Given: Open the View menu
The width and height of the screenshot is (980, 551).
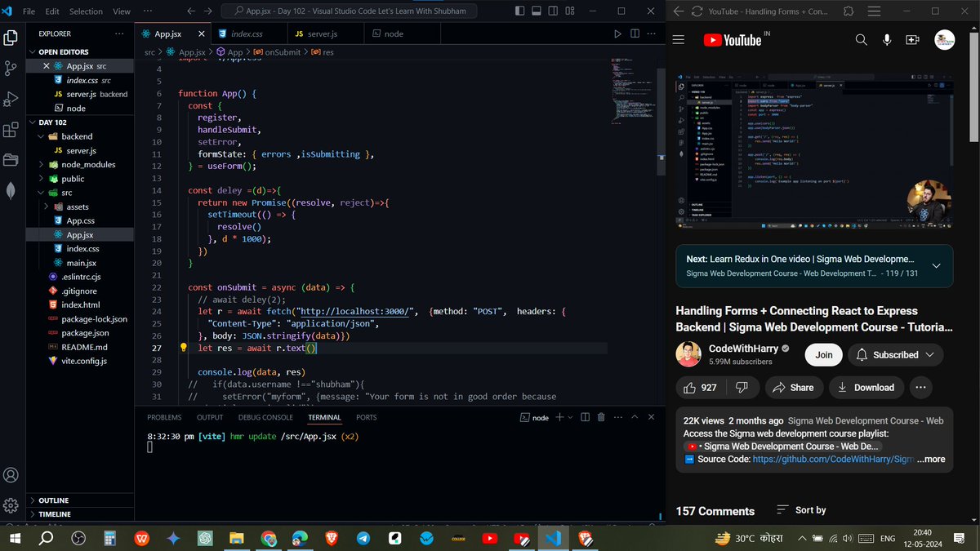Looking at the screenshot, I should point(121,11).
